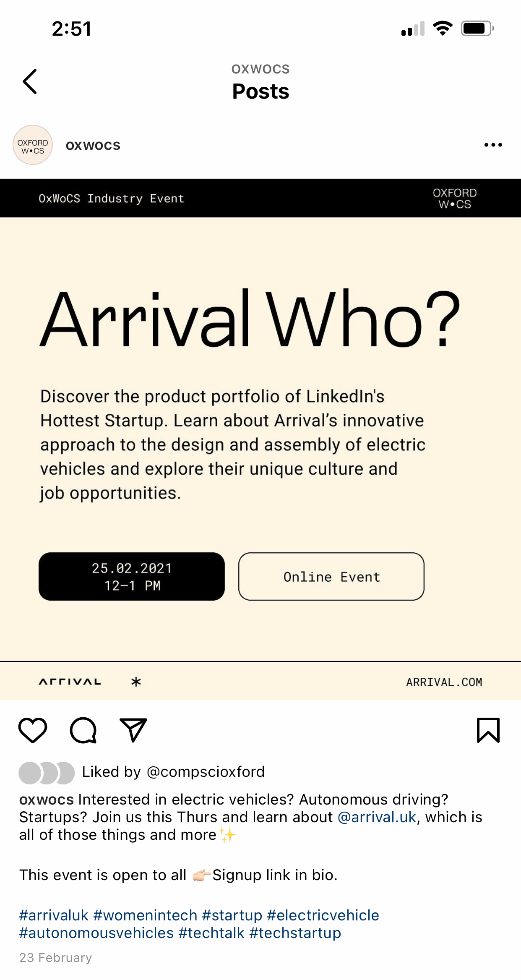
Task: Like the post with heart icon
Action: click(33, 730)
